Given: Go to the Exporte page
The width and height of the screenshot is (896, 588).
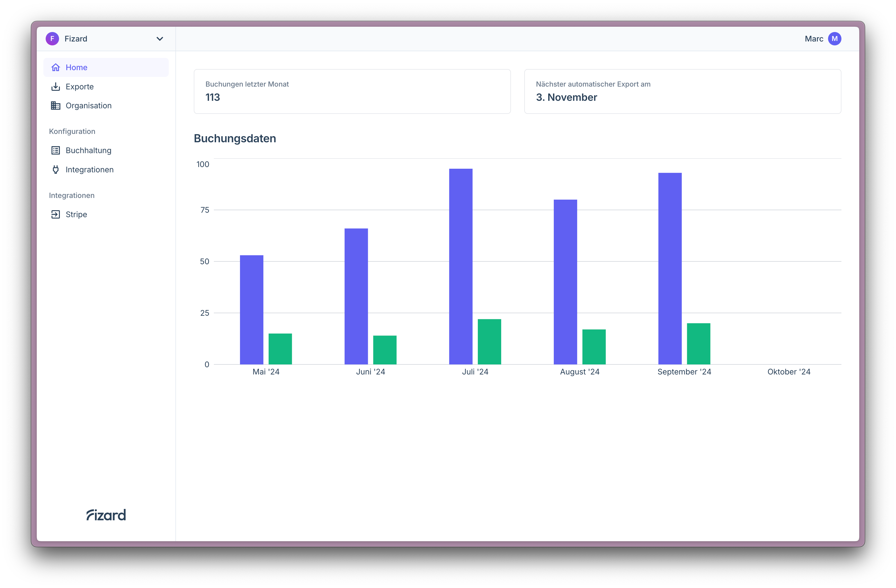Looking at the screenshot, I should point(79,87).
